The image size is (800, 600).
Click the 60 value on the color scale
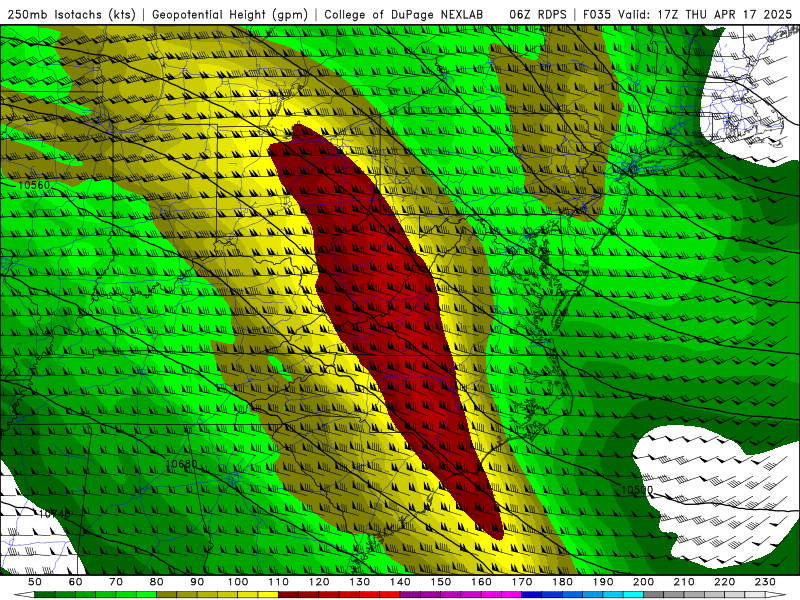(76, 582)
